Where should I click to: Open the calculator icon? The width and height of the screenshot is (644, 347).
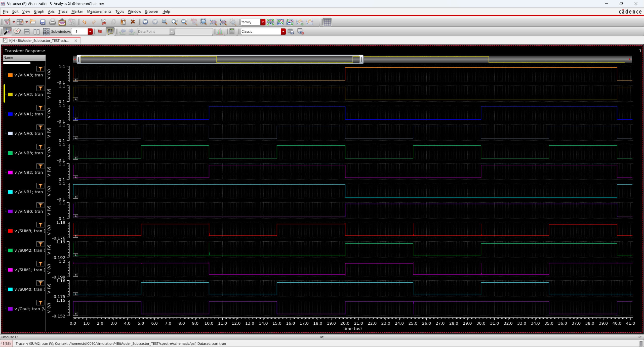pyautogui.click(x=232, y=31)
